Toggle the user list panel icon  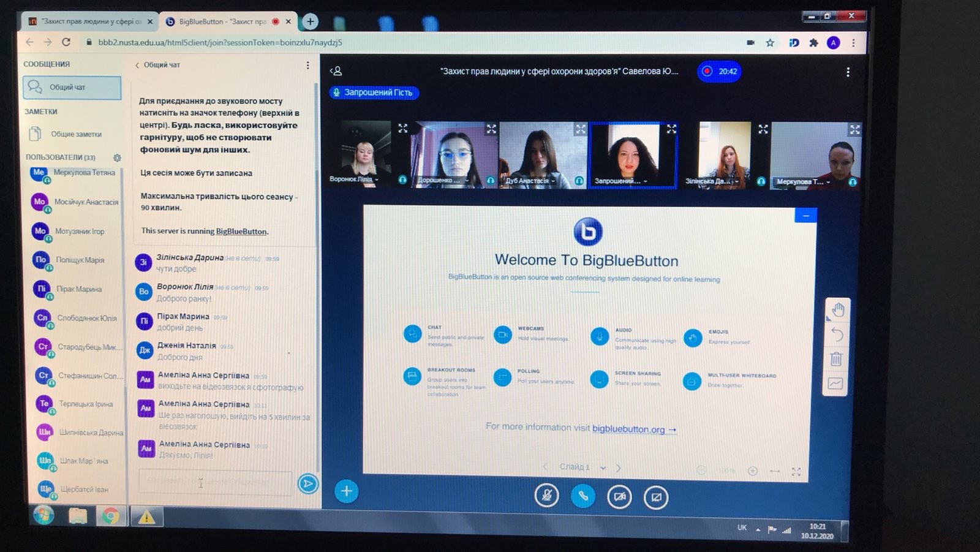click(336, 71)
